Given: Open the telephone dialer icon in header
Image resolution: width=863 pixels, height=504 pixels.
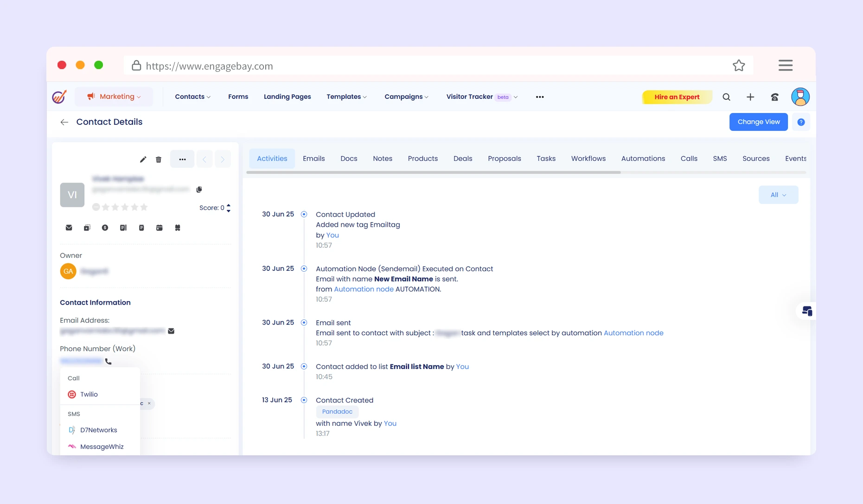Looking at the screenshot, I should [x=774, y=97].
